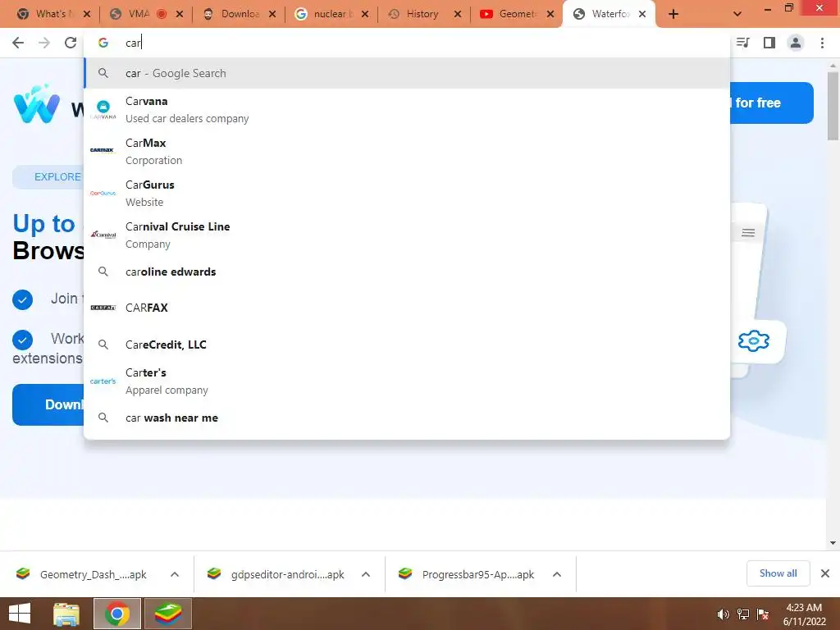The image size is (840, 630).
Task: Select the CareCredit, LLC suggestion
Action: pos(407,345)
